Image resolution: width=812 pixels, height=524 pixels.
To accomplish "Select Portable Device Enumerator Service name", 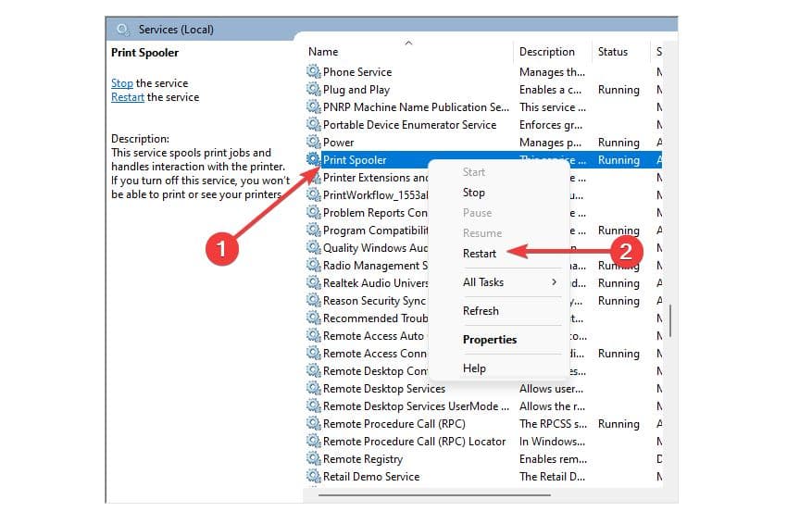I will tap(409, 125).
